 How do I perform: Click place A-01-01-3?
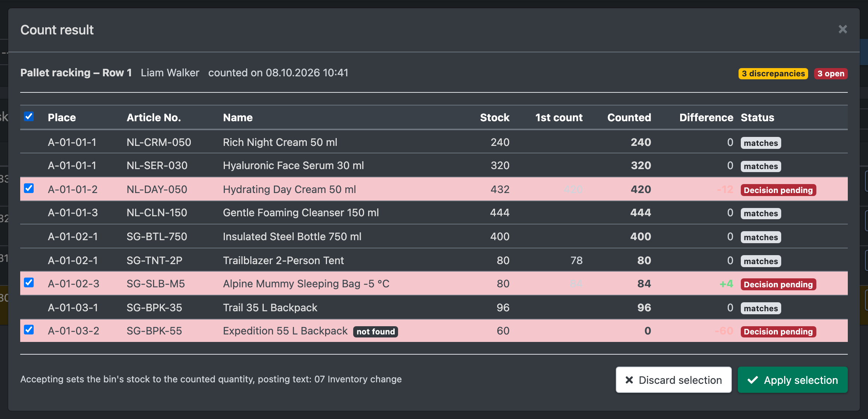pos(73,212)
